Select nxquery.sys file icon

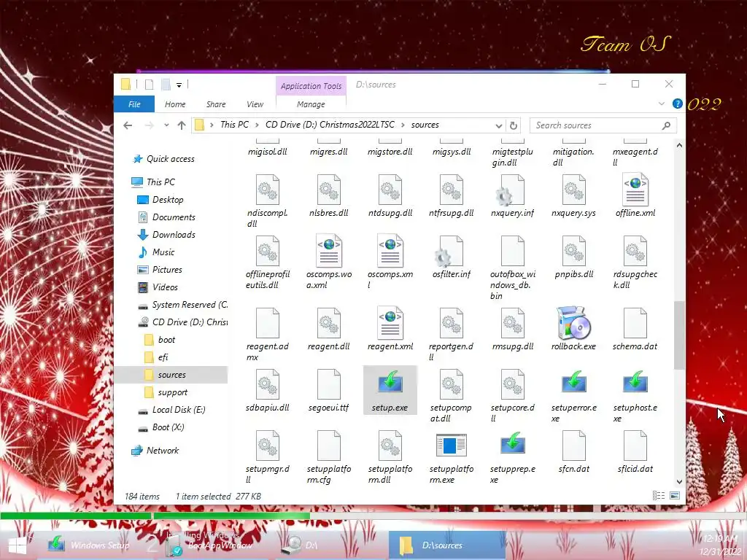[x=573, y=189]
